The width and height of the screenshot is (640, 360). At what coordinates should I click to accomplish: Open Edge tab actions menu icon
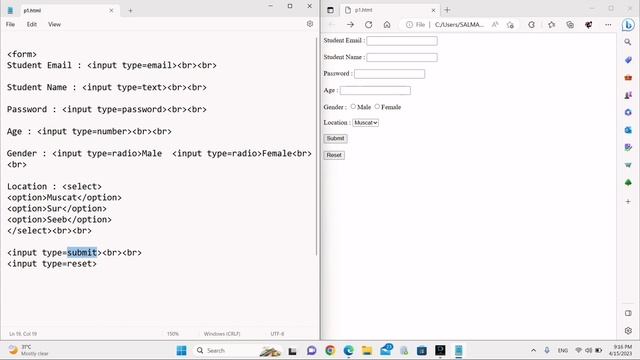[330, 10]
